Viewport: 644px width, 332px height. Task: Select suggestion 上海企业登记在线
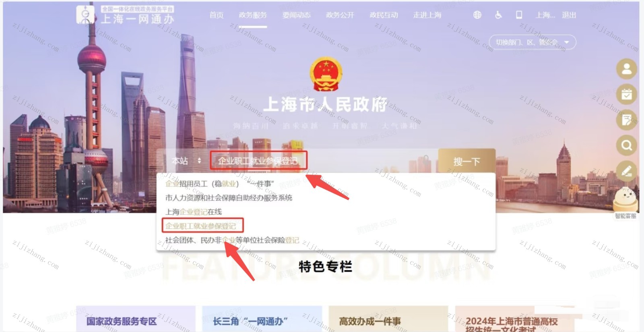tap(194, 212)
